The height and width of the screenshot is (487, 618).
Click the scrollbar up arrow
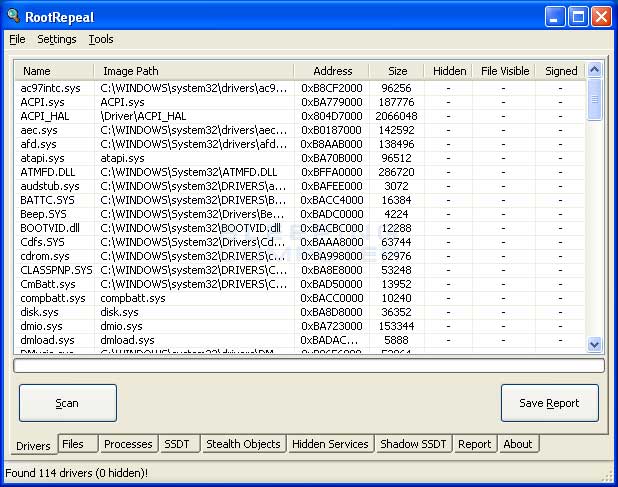(x=594, y=70)
